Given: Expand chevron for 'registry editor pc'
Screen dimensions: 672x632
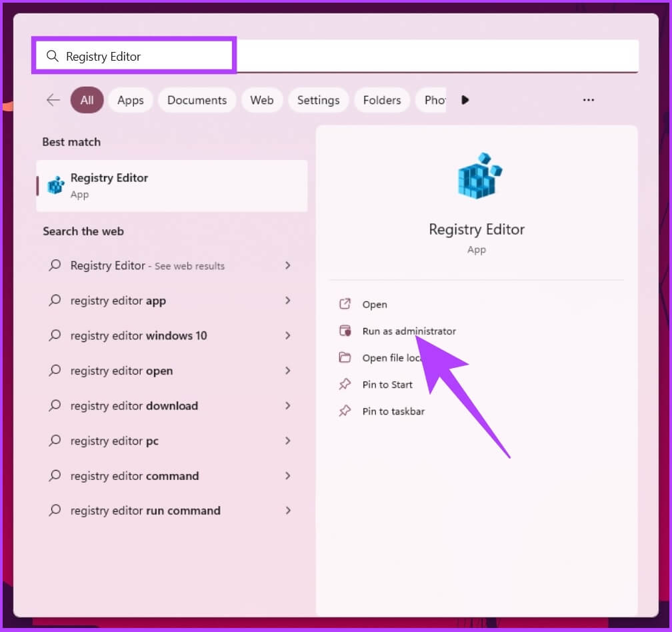Looking at the screenshot, I should (x=287, y=441).
